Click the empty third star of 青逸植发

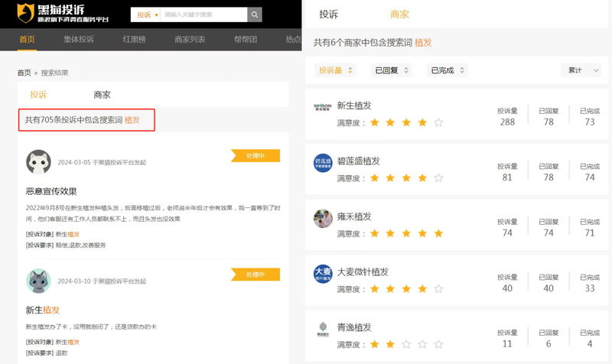tap(406, 344)
